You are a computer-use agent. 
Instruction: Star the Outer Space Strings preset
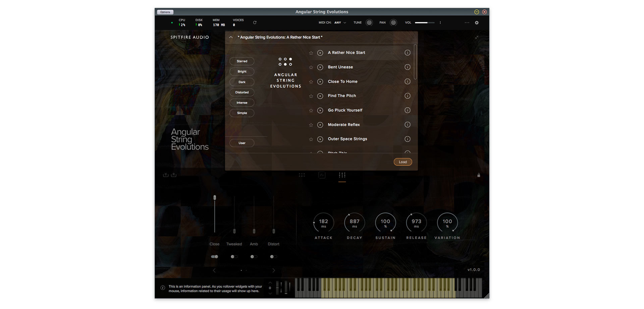(311, 139)
